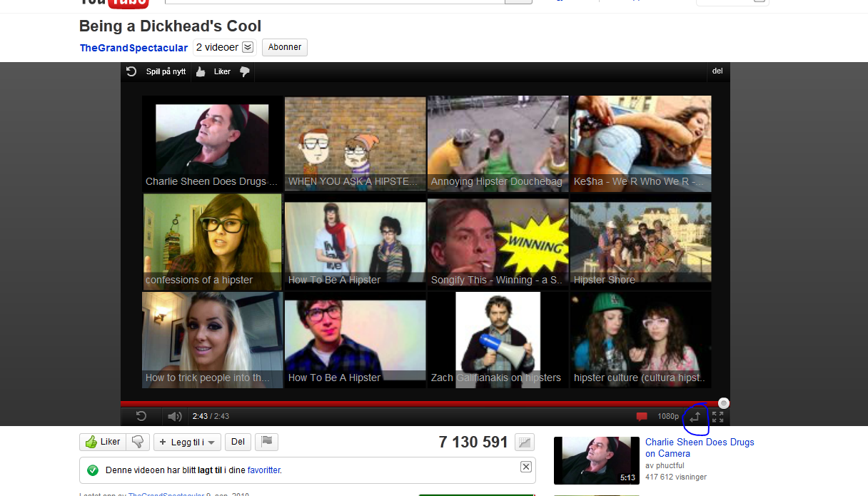Click the end-of-progress scrubber handle
Image resolution: width=868 pixels, height=496 pixels.
click(x=724, y=403)
